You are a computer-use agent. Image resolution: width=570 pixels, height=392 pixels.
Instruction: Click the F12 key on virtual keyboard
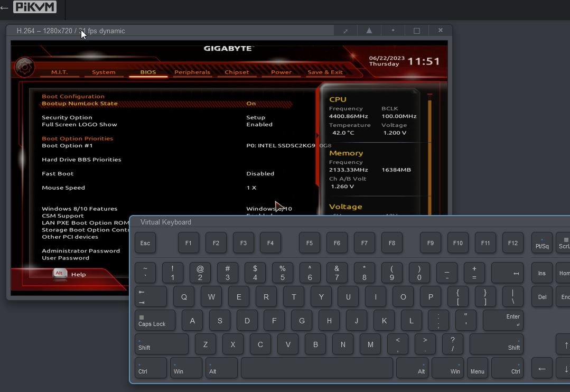click(x=513, y=242)
